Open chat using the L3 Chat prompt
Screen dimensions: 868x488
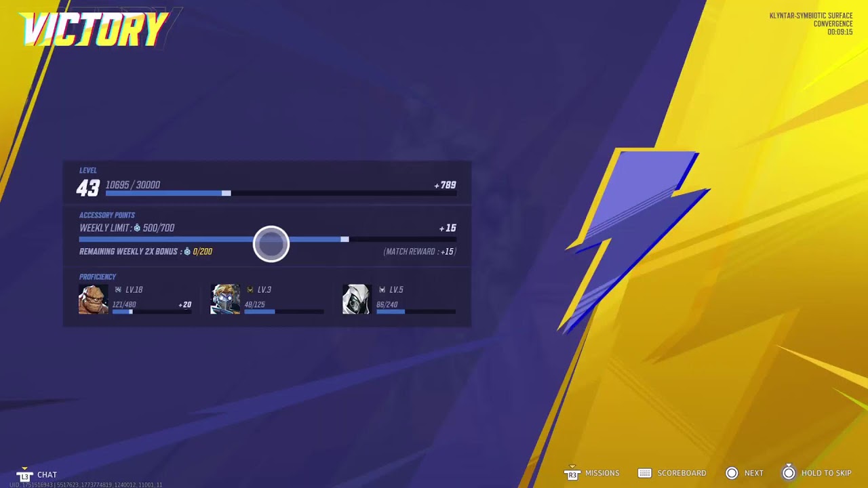click(37, 474)
